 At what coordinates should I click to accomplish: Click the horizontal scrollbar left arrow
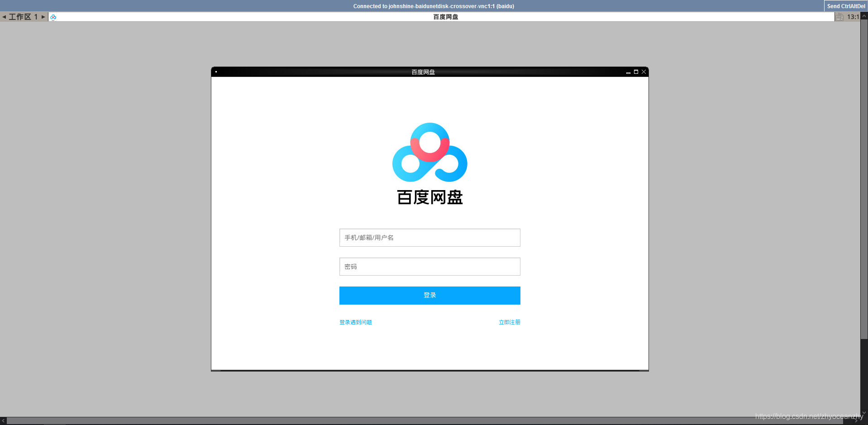click(3, 421)
